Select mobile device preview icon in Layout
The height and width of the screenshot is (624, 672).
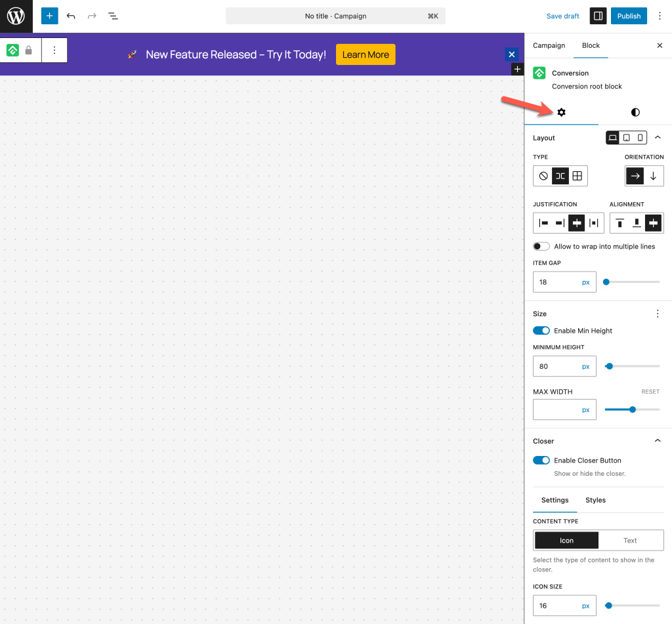(x=640, y=138)
